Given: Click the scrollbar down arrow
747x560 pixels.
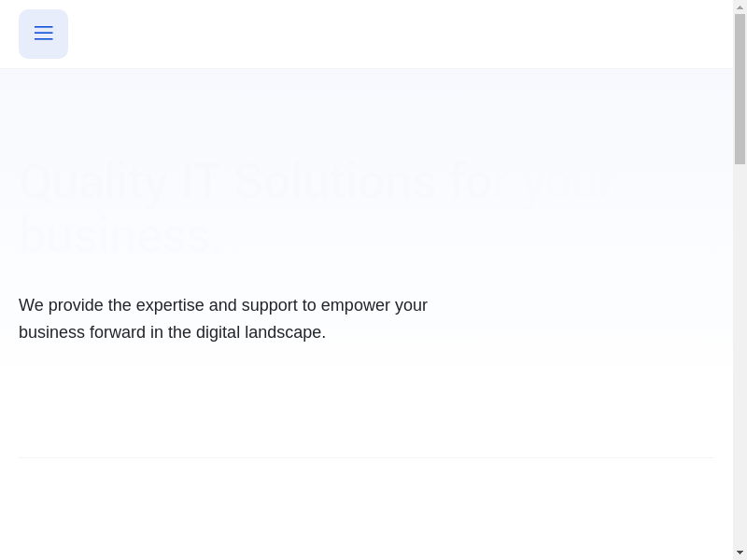Looking at the screenshot, I should click(x=740, y=553).
